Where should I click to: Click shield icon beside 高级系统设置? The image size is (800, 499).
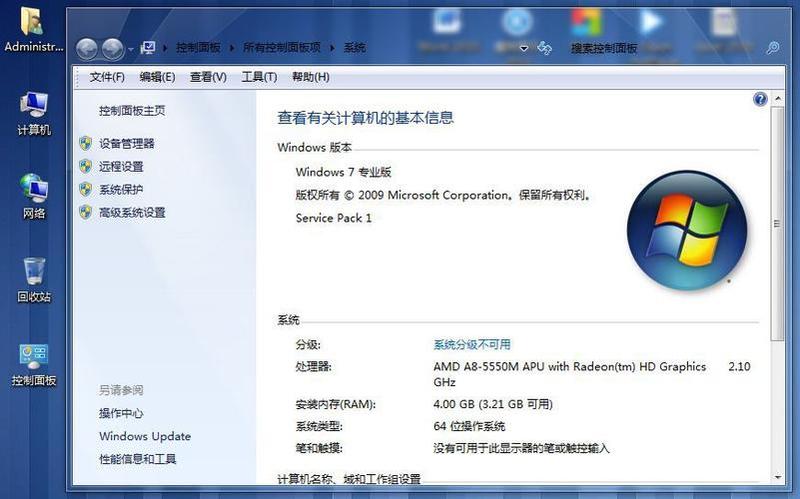point(86,212)
